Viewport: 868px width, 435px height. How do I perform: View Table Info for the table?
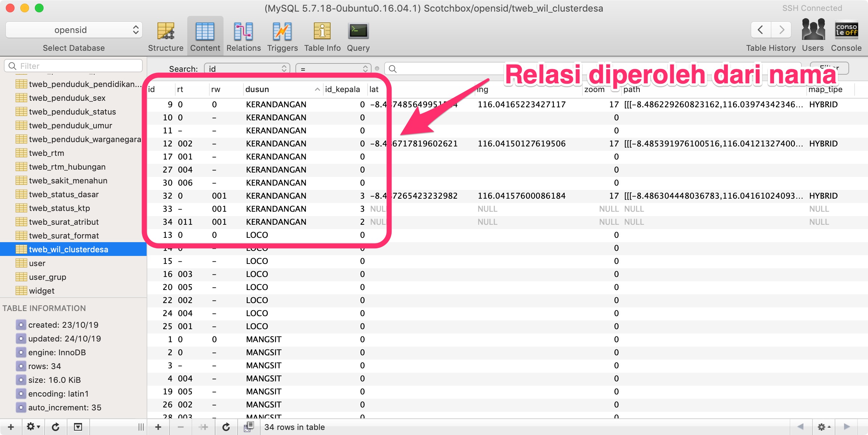click(x=322, y=35)
